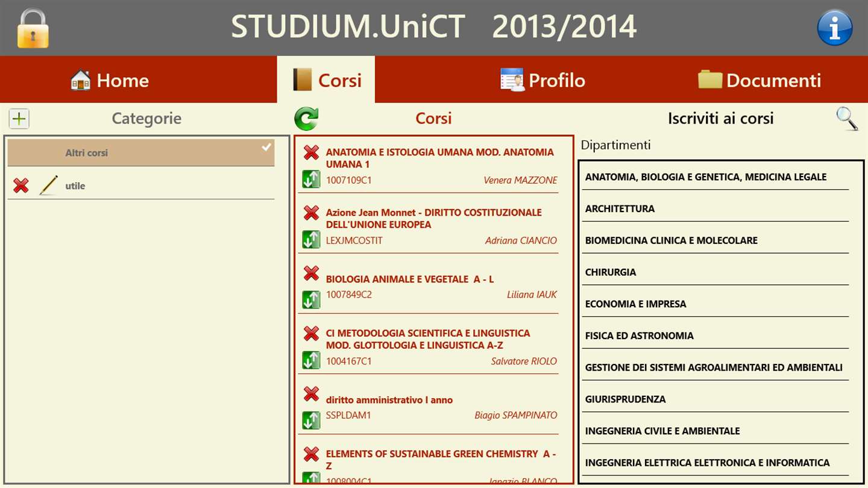Remove CI METODOLOGIA SCIENTIFICA course
Image resolution: width=868 pixels, height=488 pixels.
(311, 333)
